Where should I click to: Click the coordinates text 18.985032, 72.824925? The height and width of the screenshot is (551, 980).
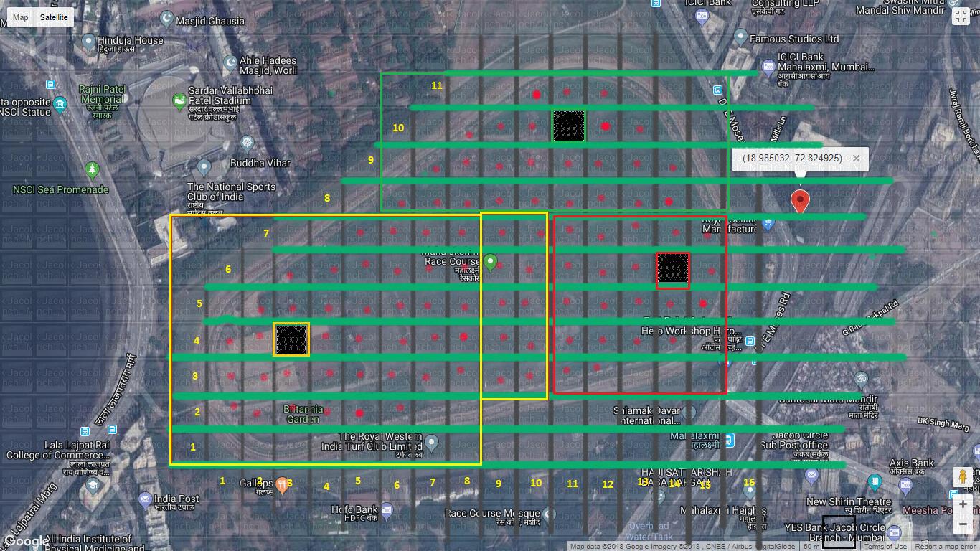[792, 158]
